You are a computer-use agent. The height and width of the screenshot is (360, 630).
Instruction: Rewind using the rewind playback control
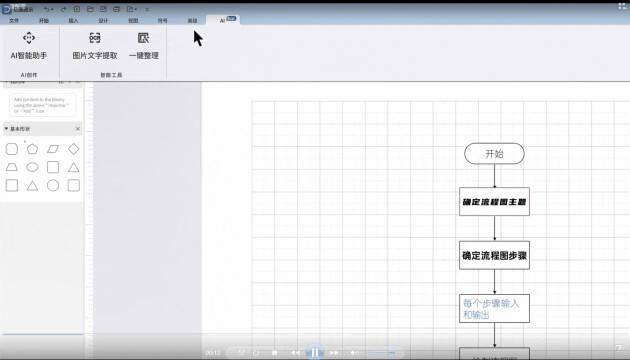(x=295, y=352)
